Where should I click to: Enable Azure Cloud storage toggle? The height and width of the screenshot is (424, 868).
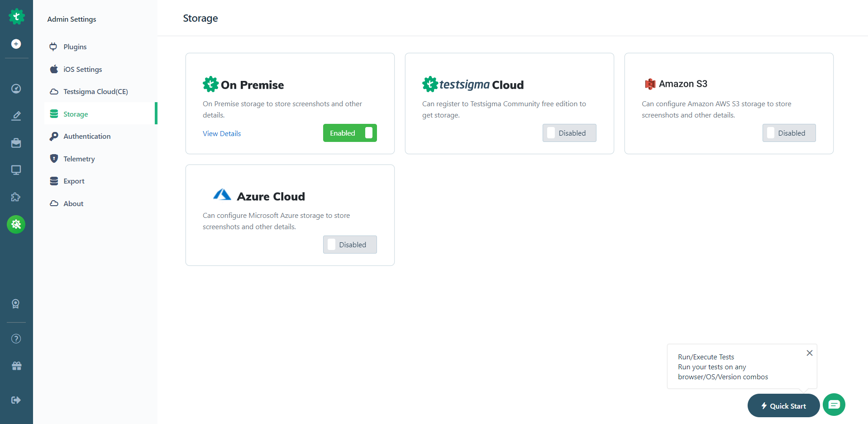[350, 245]
